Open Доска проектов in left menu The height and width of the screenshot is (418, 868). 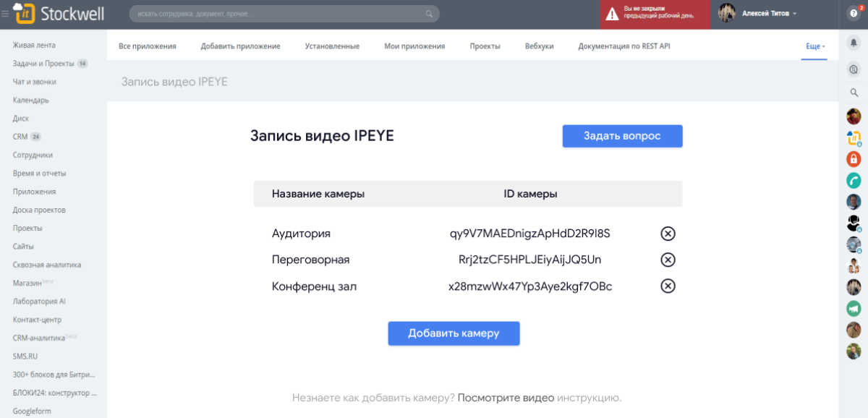point(39,210)
